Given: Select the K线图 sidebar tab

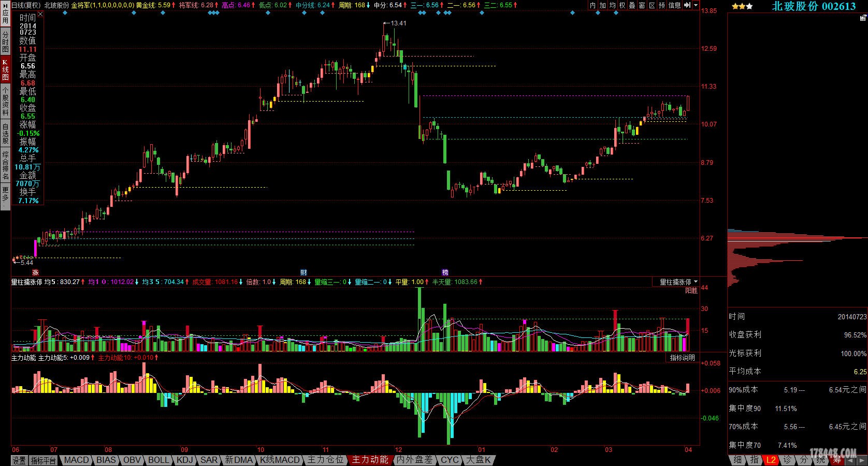Looking at the screenshot, I should (5, 69).
